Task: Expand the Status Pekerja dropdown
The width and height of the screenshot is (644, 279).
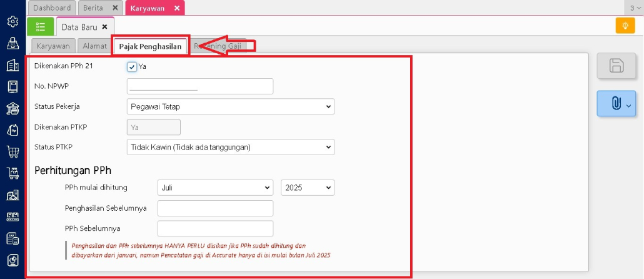Action: 230,106
